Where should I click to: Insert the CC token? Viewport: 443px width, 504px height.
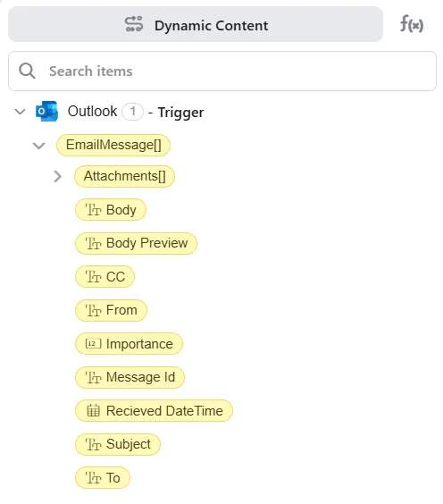pyautogui.click(x=105, y=277)
